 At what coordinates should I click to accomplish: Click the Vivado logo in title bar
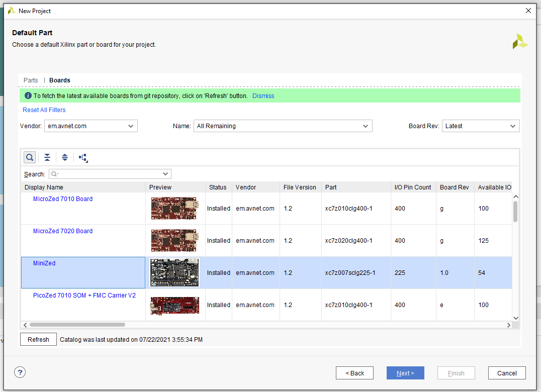tap(12, 11)
